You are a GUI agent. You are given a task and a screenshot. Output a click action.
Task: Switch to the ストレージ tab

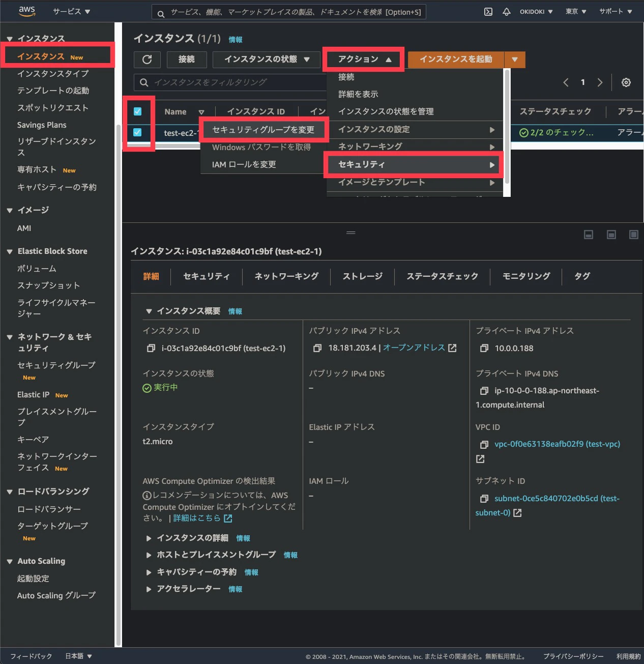click(363, 276)
